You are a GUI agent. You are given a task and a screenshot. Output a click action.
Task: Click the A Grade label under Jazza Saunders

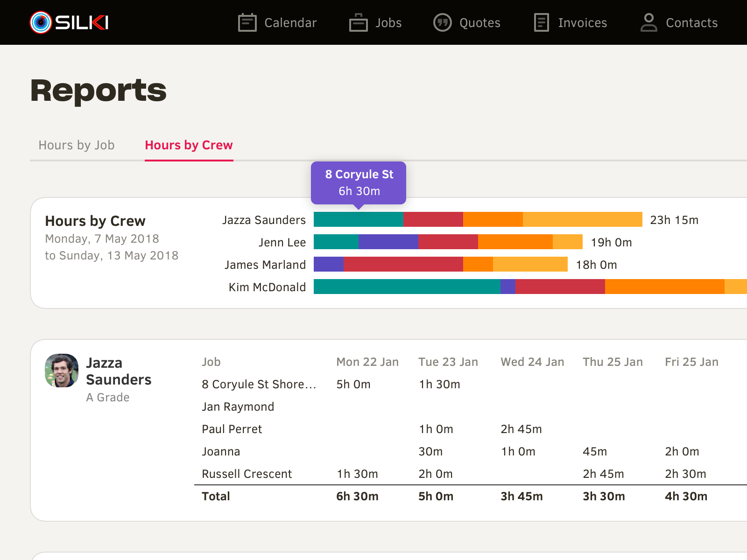click(x=108, y=397)
